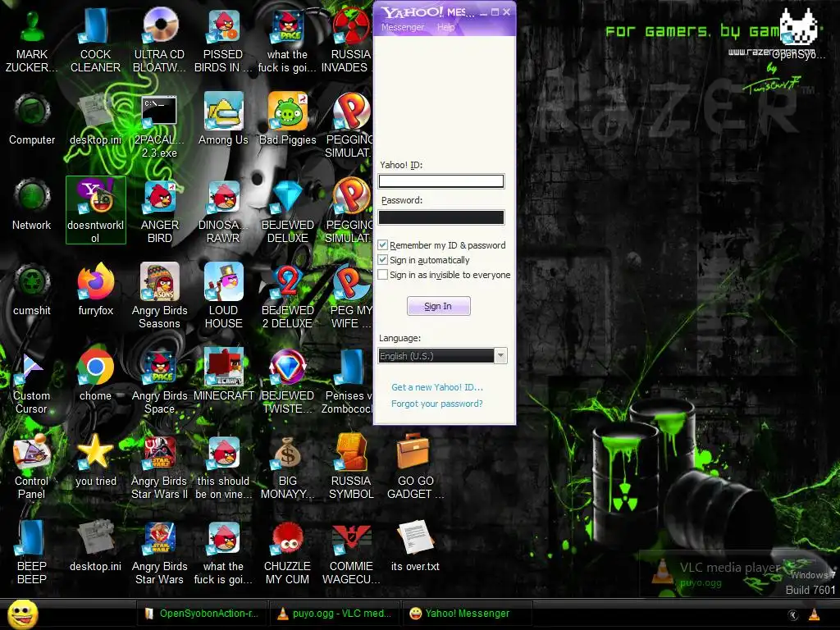Open the Angry Birds Space icon

[x=160, y=367]
